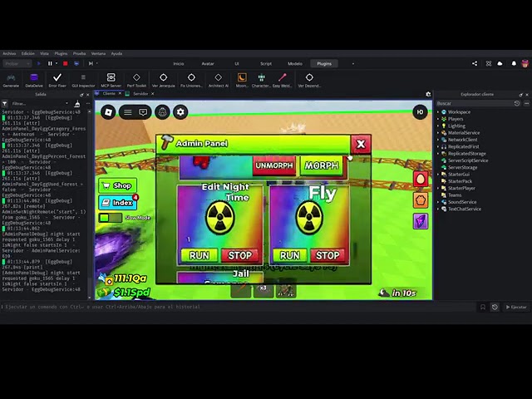Open the Probar mode dropdown

click(17, 63)
